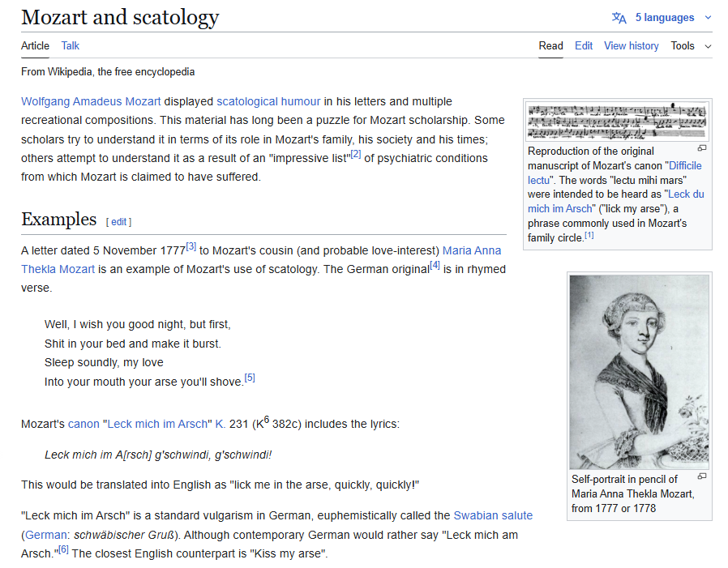This screenshot has width=728, height=568.
Task: Enlarge the self-portrait via enlarge icon
Action: pos(702,476)
